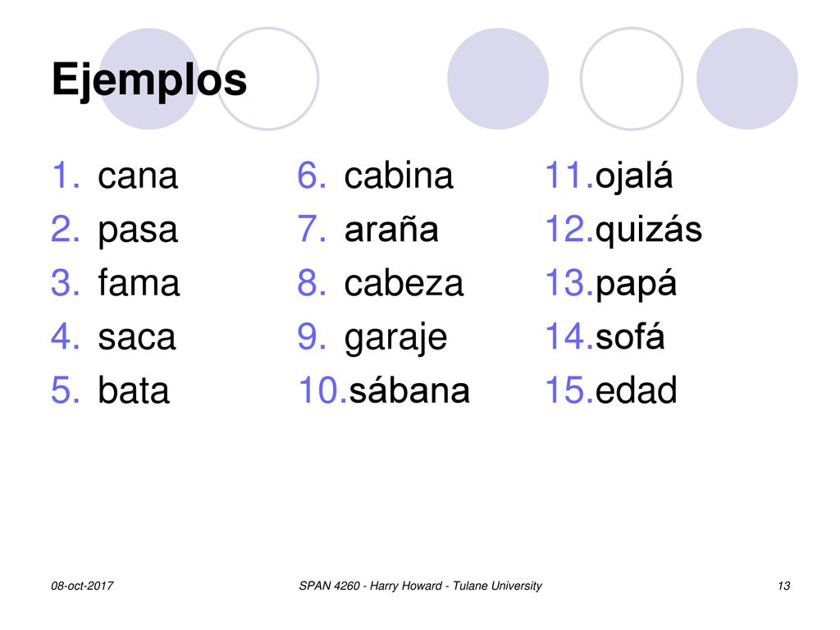Image resolution: width=840 pixels, height=630 pixels.
Task: Click the word cabina
Action: coord(399,176)
